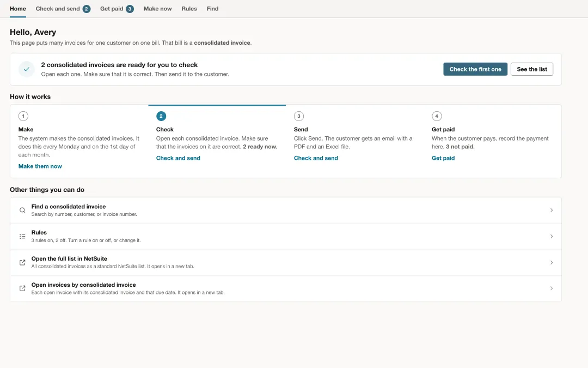Click the 2 ready now. text
Viewport: 588px width, 368px height.
(x=260, y=147)
